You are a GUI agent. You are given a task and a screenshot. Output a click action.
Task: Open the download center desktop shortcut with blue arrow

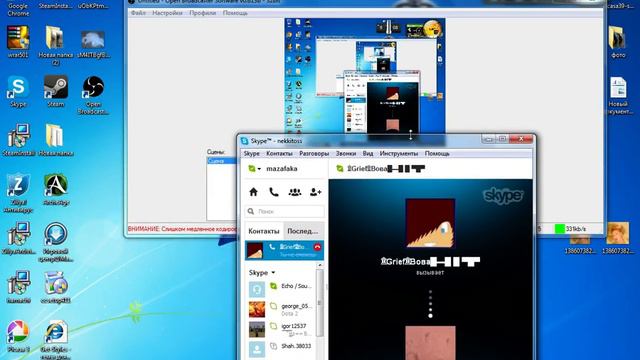(x=56, y=242)
